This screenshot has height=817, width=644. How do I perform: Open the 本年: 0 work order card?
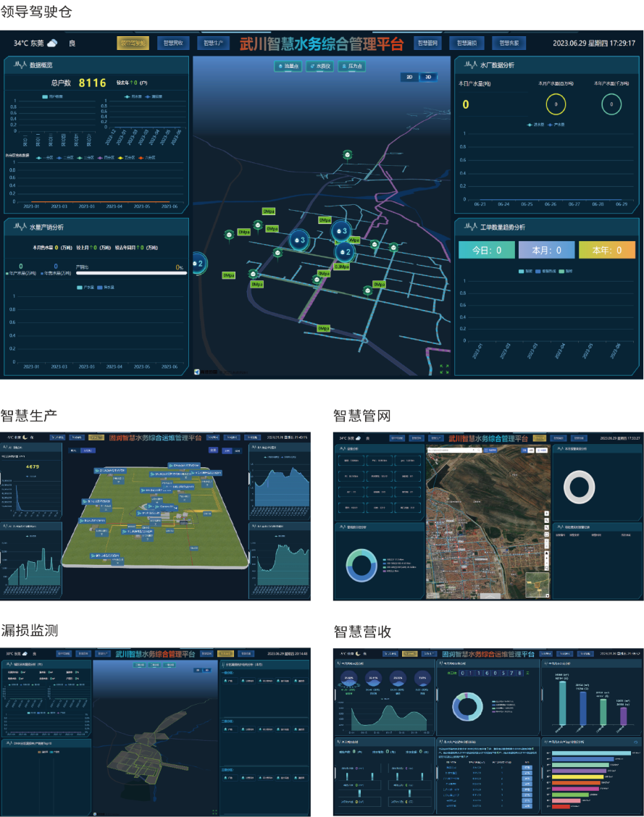coord(607,250)
